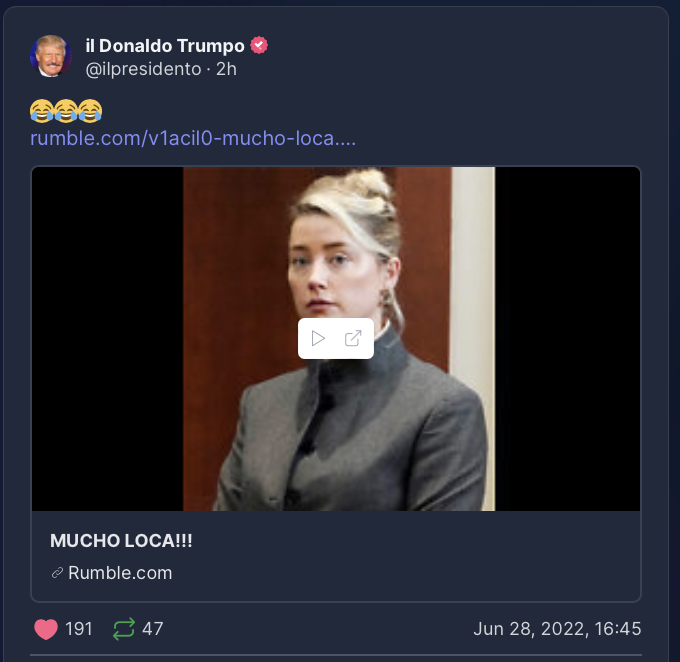Like the post with the heart icon
This screenshot has width=680, height=662.
point(46,629)
